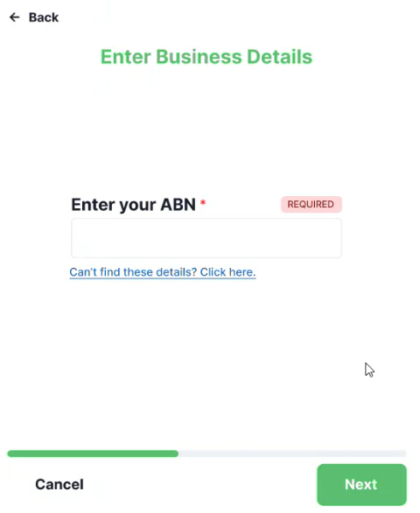Image resolution: width=420 pixels, height=513 pixels.
Task: Click the "Enter Business Details" heading
Action: tap(206, 57)
